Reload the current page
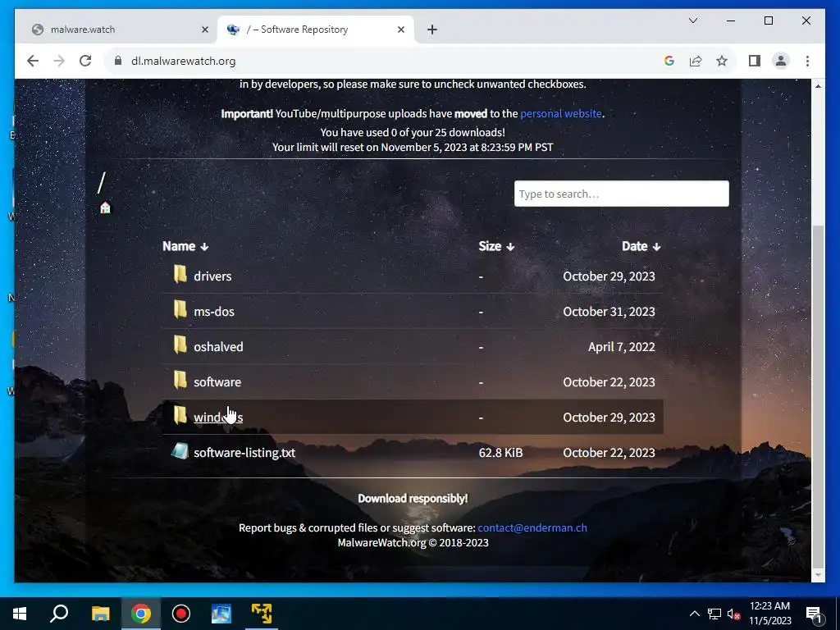This screenshot has width=840, height=630. coord(85,61)
